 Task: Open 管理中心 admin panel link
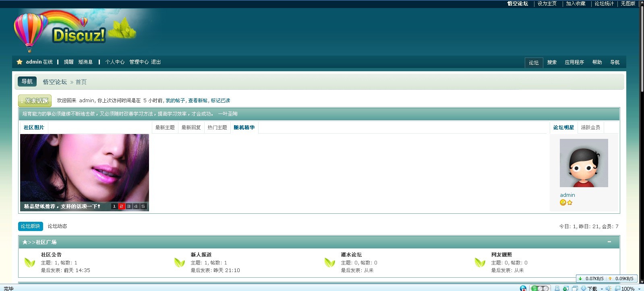(139, 62)
